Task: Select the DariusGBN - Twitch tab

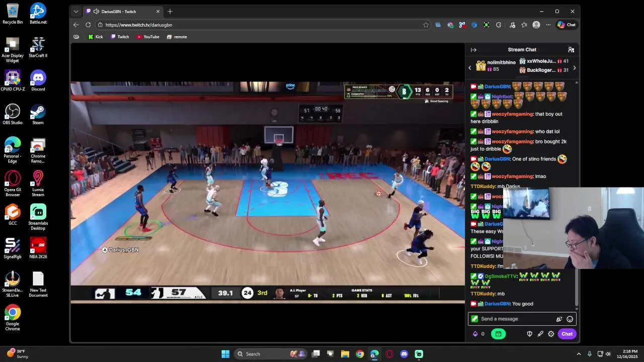Action: [x=123, y=12]
